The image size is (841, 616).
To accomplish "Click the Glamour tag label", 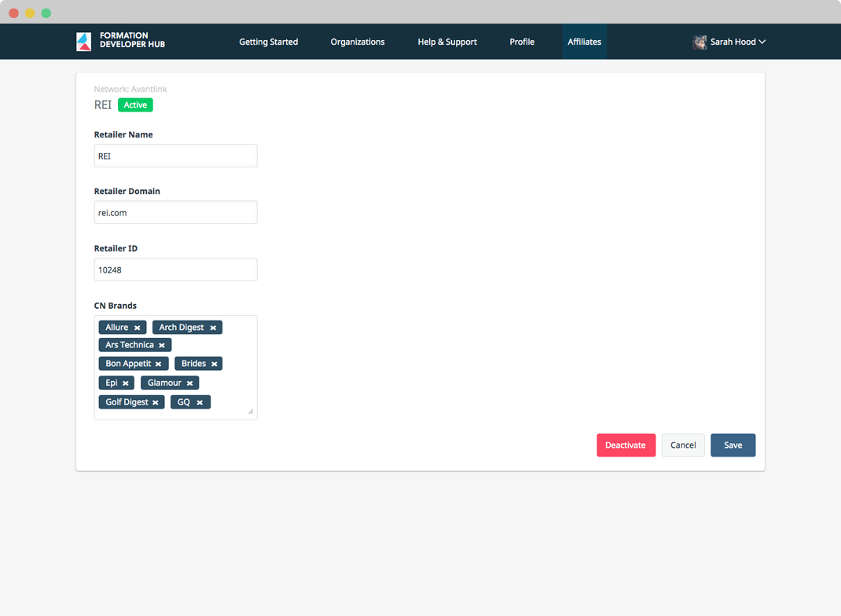I will pyautogui.click(x=164, y=383).
